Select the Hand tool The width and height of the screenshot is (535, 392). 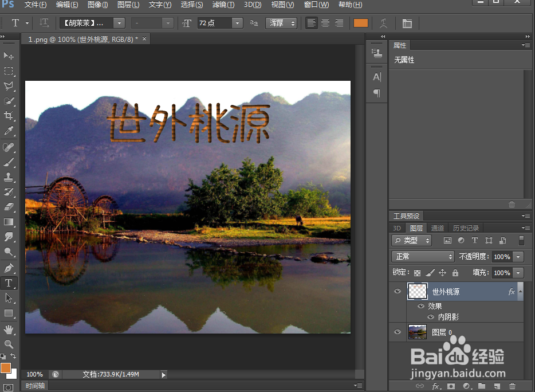[9, 330]
